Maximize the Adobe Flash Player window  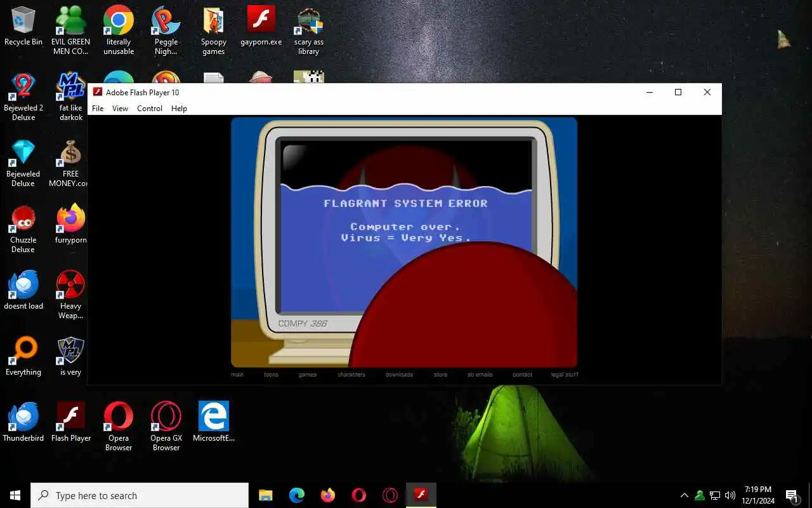coord(678,92)
